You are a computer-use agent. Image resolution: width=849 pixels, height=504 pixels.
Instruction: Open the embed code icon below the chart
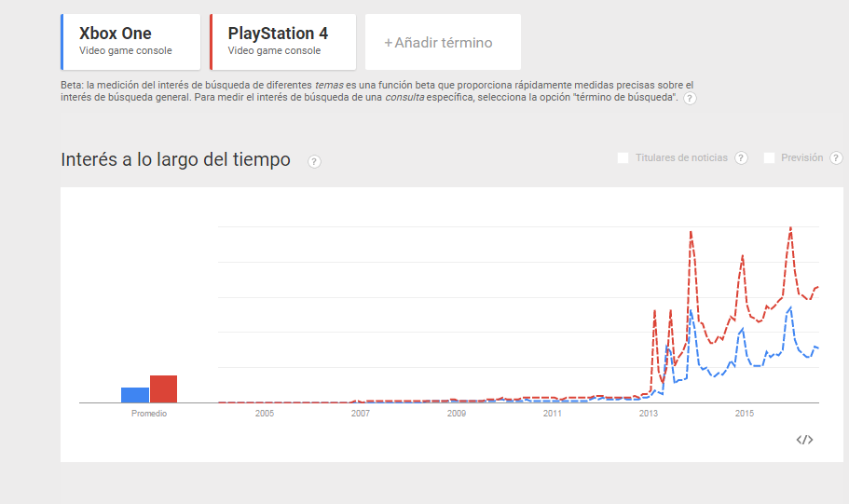click(804, 440)
